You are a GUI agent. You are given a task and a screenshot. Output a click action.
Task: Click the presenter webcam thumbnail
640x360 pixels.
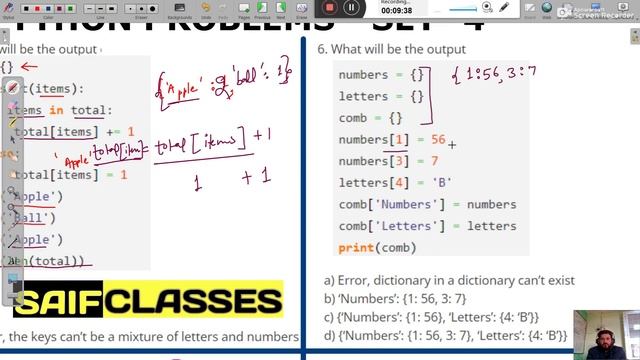607,335
